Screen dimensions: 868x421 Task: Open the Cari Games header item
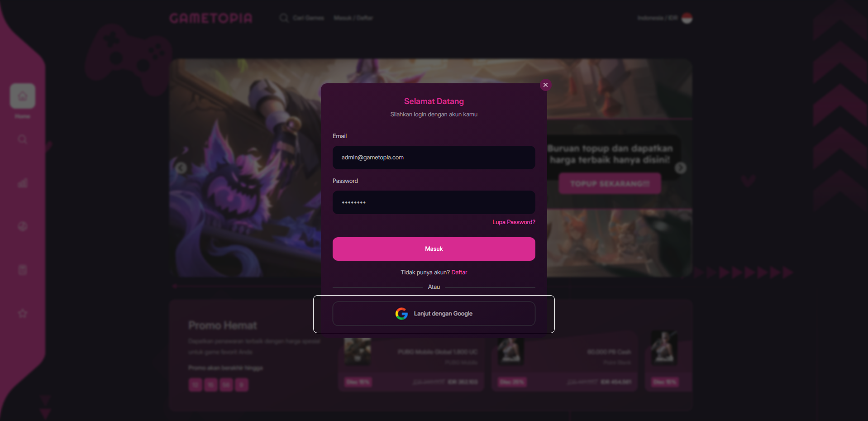tap(308, 18)
